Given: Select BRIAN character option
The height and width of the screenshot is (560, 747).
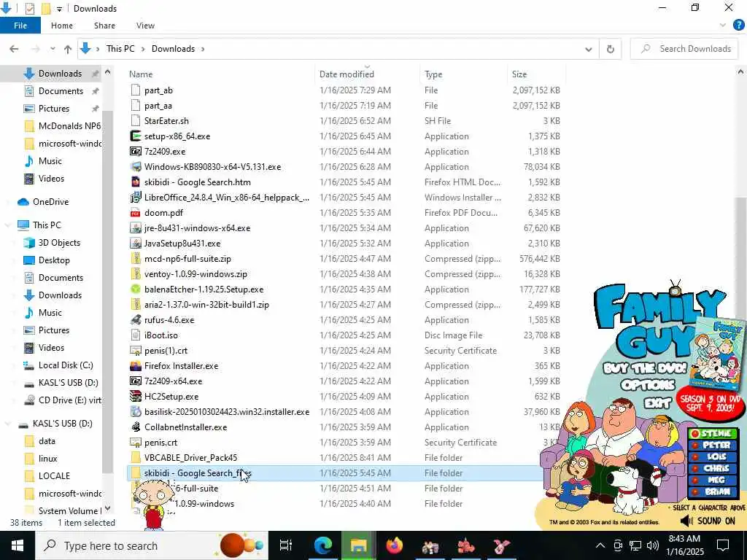Looking at the screenshot, I should click(x=713, y=491).
